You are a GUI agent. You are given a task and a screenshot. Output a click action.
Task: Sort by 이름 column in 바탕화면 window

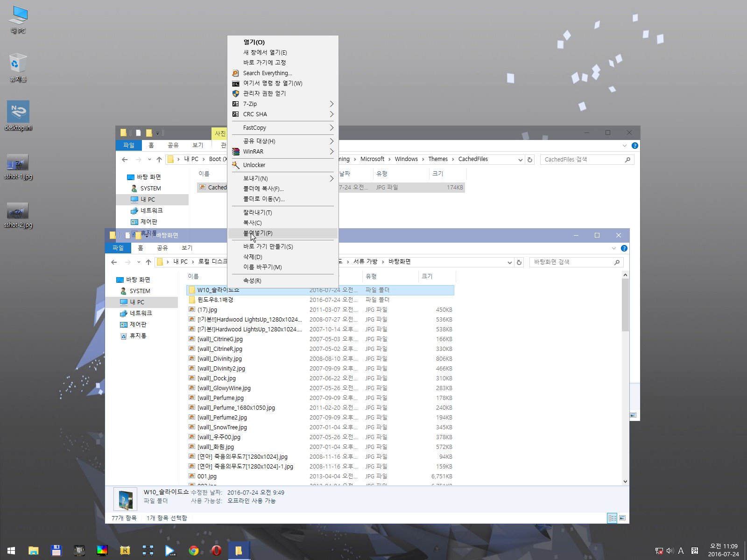[x=245, y=276]
